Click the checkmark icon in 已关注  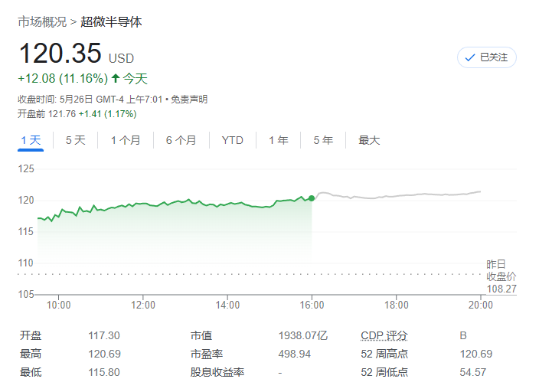pos(470,57)
